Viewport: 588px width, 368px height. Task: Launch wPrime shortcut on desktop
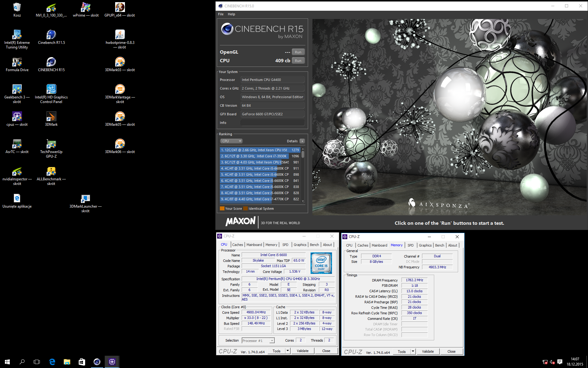tap(86, 9)
